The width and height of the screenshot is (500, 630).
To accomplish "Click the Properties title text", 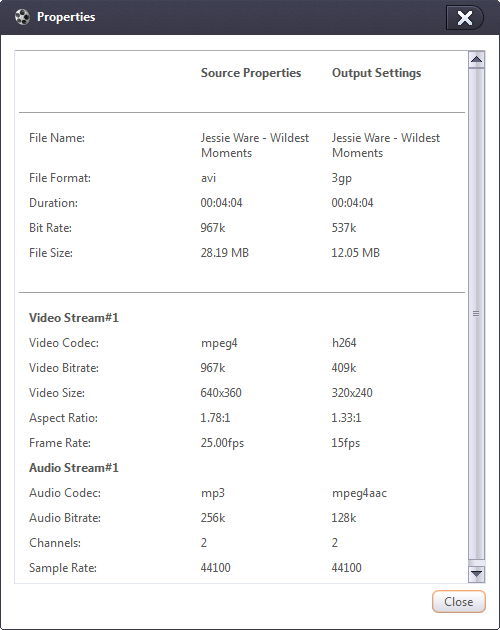I will coord(66,17).
